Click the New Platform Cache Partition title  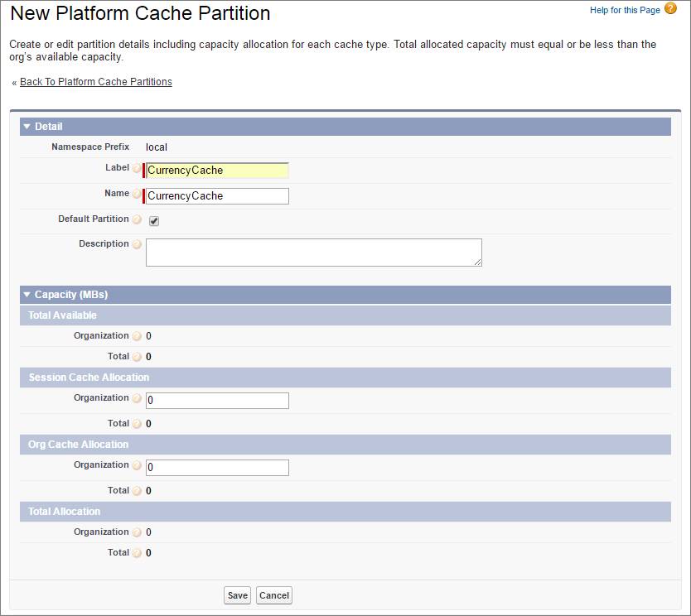[x=140, y=13]
